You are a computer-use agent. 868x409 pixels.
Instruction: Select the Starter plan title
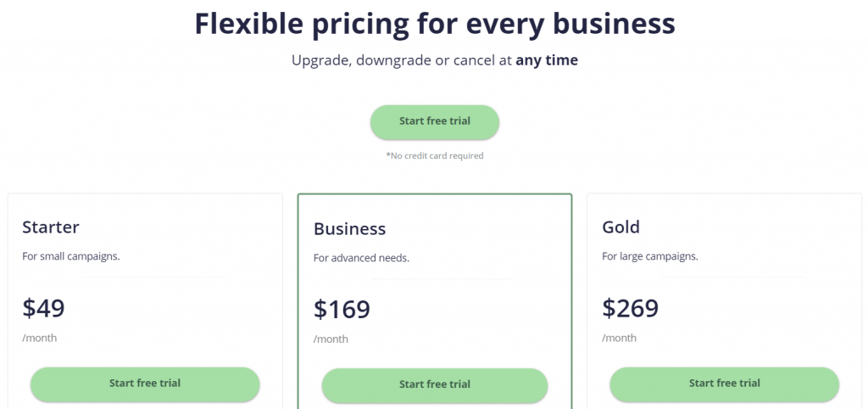(x=51, y=227)
